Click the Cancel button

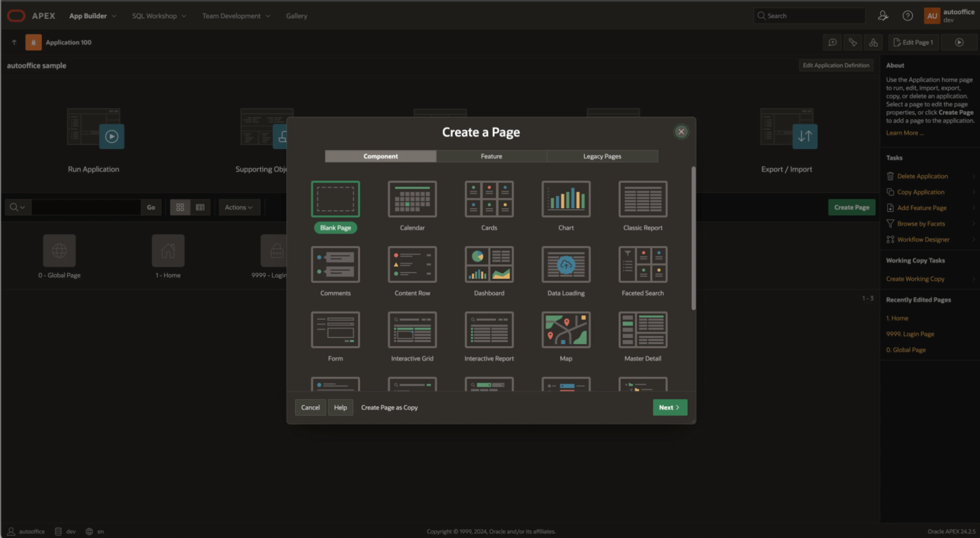click(310, 407)
